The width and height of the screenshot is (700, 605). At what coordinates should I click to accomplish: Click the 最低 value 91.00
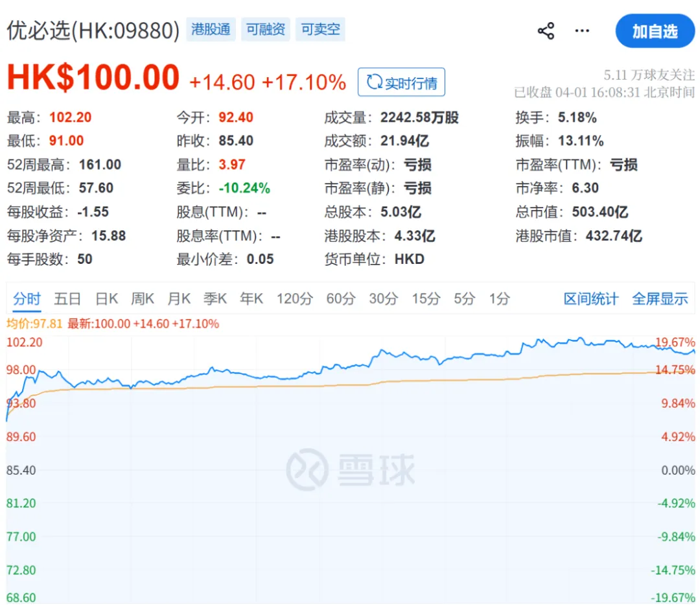pyautogui.click(x=66, y=141)
